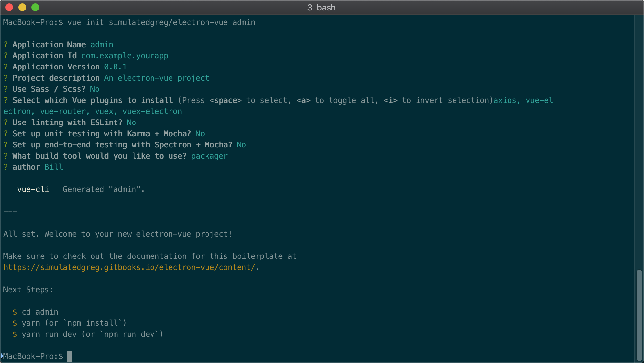Close the bash terminal window
The height and width of the screenshot is (363, 644).
pos(9,7)
